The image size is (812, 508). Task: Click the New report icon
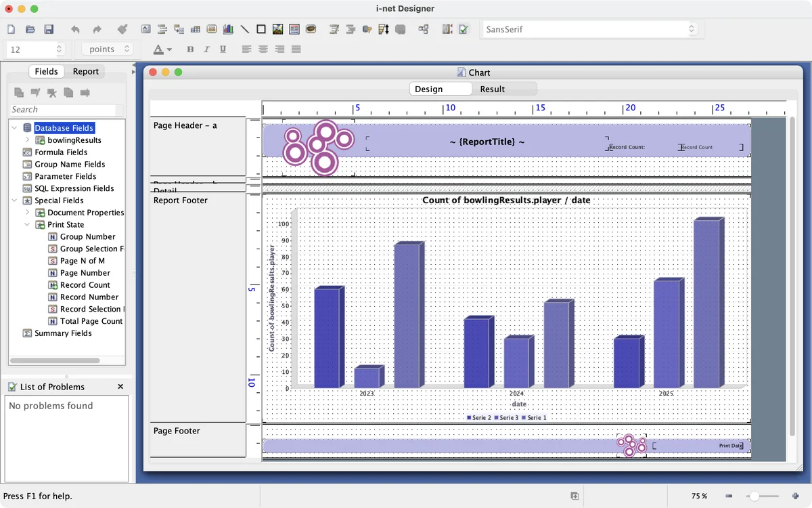click(x=11, y=29)
